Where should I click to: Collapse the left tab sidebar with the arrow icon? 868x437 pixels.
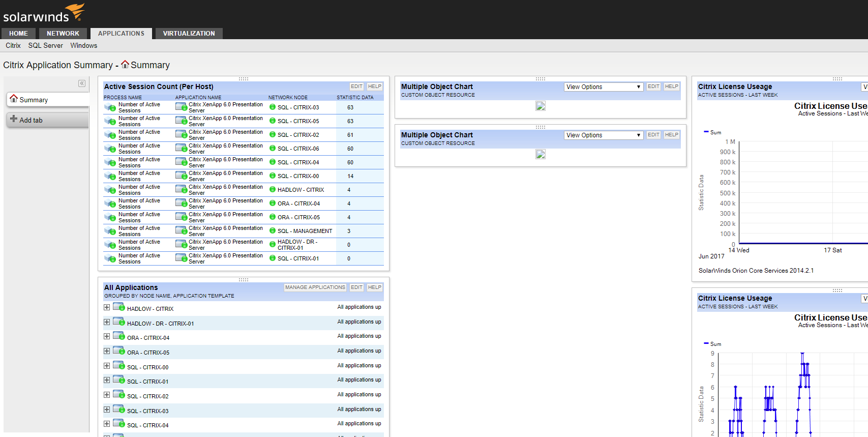82,83
